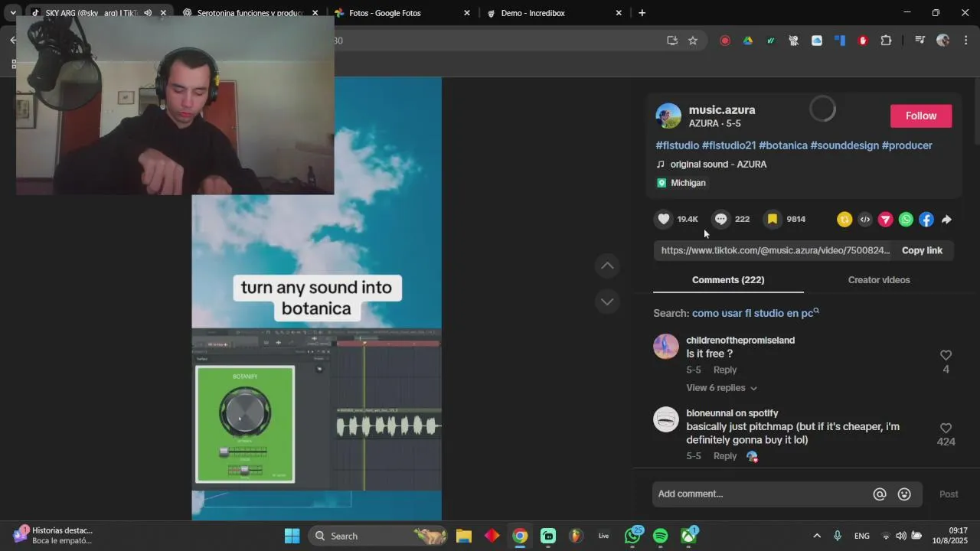The height and width of the screenshot is (551, 980).
Task: Click the music.azura username
Action: coord(722,110)
